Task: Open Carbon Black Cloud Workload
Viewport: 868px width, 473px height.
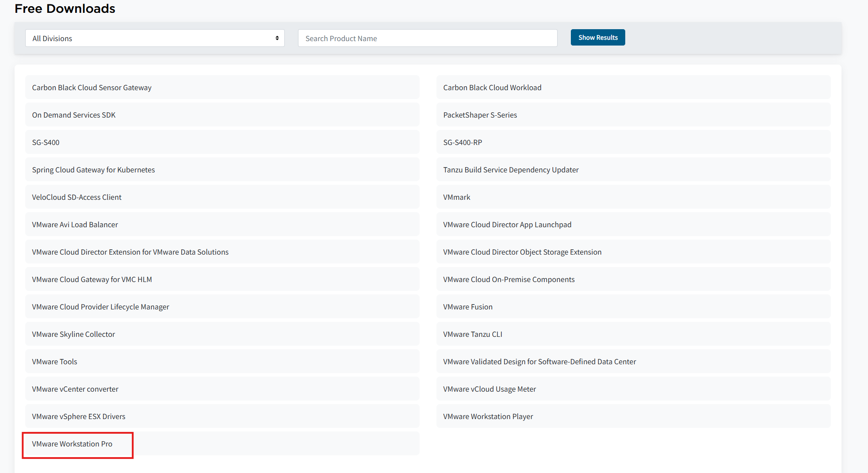Action: coord(633,88)
